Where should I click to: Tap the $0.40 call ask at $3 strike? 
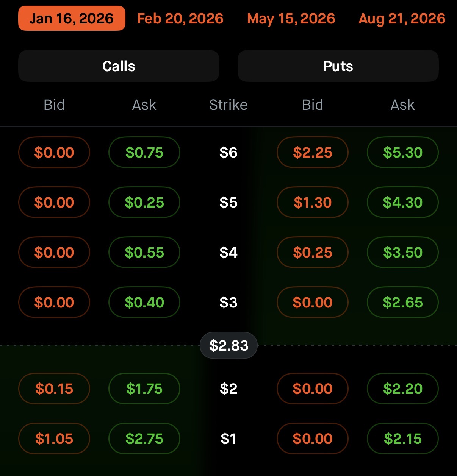144,302
